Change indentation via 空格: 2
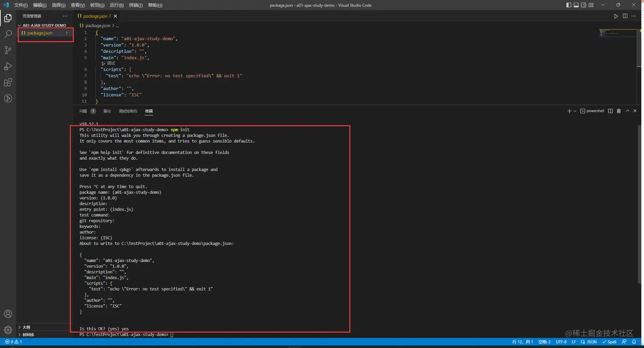The image size is (644, 348). pyautogui.click(x=544, y=342)
